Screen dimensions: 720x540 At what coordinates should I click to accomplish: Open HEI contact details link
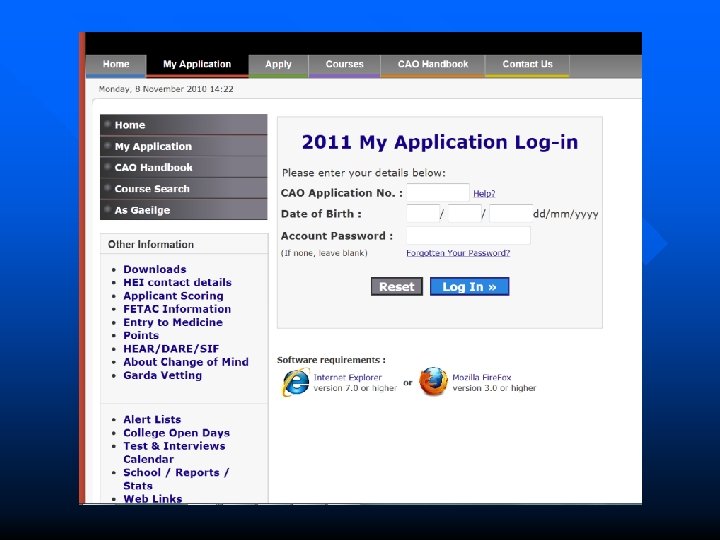[x=177, y=282]
